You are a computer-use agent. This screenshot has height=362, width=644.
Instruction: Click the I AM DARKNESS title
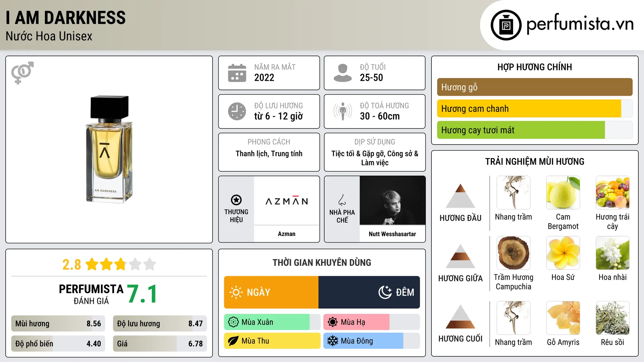tap(66, 18)
